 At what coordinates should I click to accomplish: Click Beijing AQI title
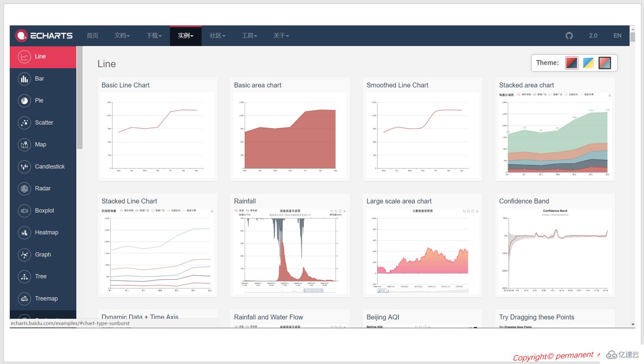383,317
